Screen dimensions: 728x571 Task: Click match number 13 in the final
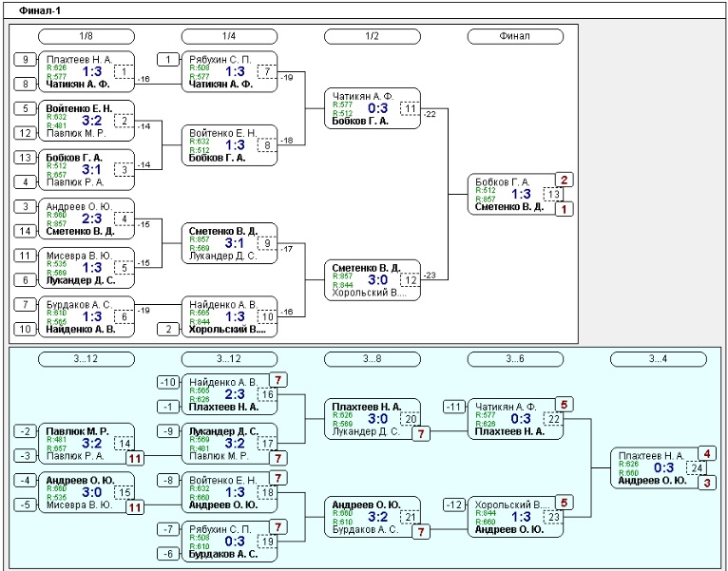553,194
